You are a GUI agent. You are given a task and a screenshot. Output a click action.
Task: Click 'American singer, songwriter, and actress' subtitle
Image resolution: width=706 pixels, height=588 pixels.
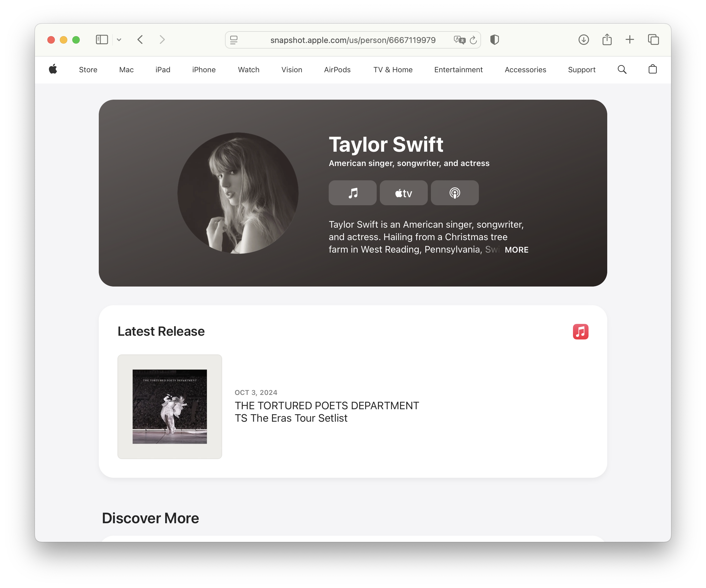pyautogui.click(x=409, y=163)
